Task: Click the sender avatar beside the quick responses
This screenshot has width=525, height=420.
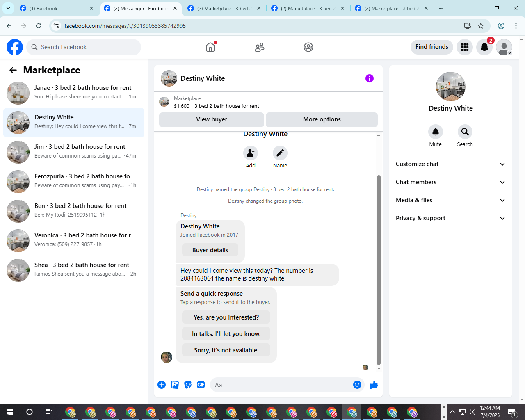Action: pyautogui.click(x=167, y=357)
